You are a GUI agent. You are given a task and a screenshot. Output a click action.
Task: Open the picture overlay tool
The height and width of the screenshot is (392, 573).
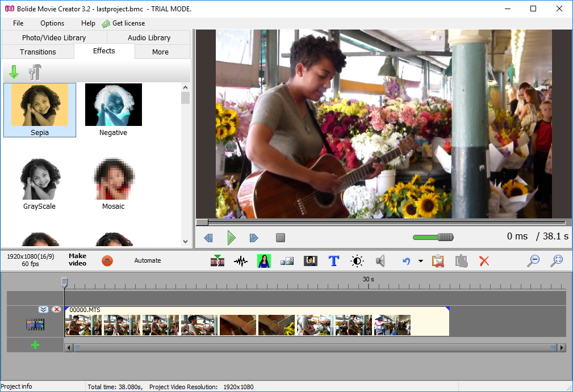287,261
